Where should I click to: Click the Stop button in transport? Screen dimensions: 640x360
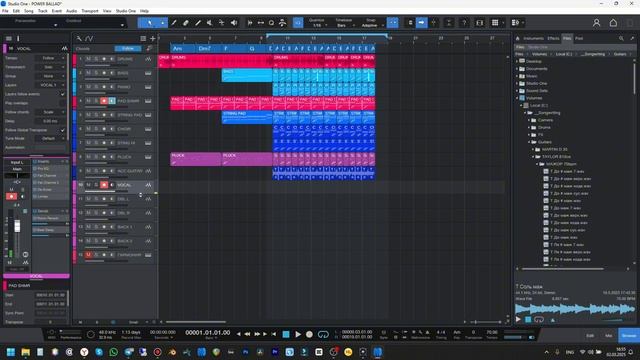click(286, 334)
